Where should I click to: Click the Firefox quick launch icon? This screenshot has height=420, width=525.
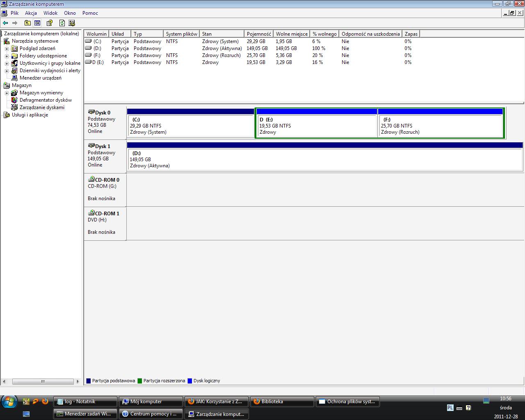[x=45, y=402]
